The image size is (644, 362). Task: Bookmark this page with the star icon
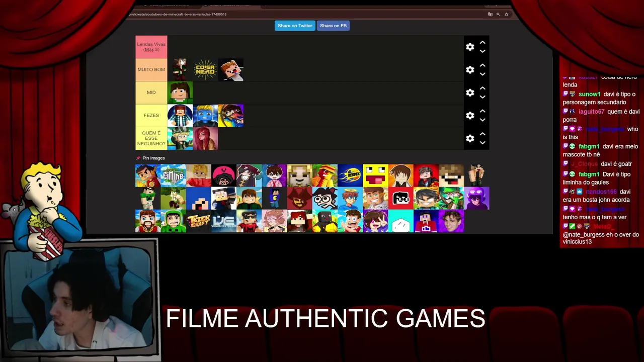click(506, 14)
